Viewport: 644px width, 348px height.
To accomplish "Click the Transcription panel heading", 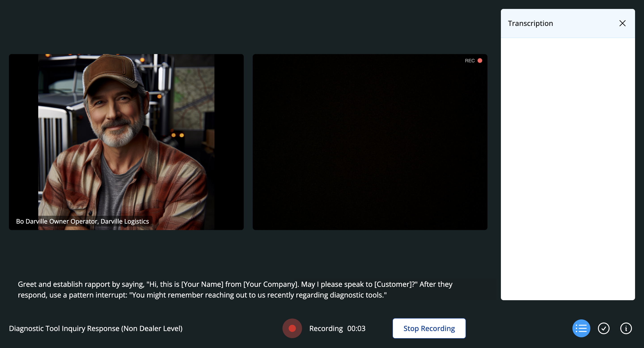I will click(x=530, y=23).
